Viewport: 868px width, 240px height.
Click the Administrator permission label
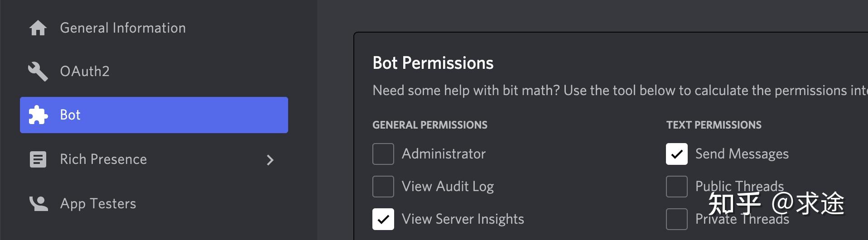coord(444,154)
